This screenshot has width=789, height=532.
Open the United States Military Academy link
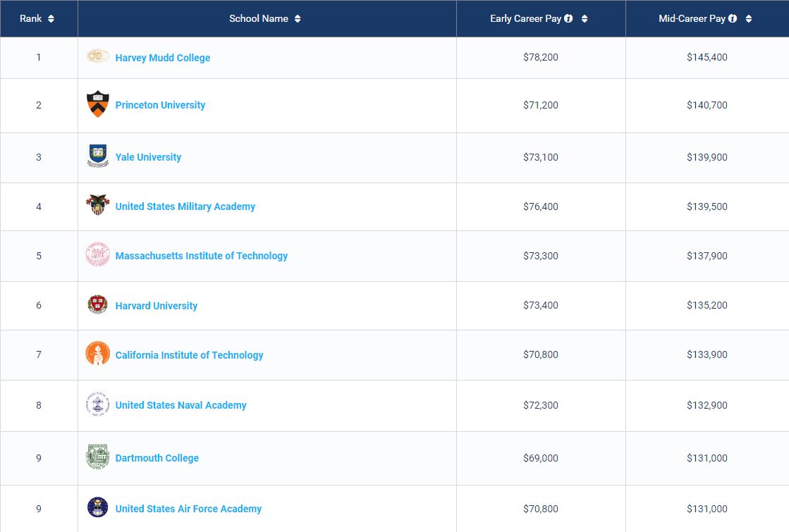pos(185,206)
